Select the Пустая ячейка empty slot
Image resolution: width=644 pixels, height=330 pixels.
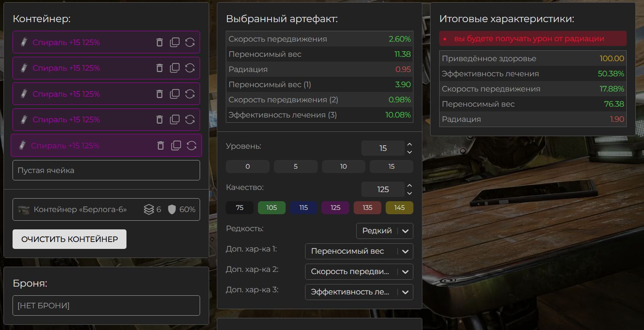(106, 170)
